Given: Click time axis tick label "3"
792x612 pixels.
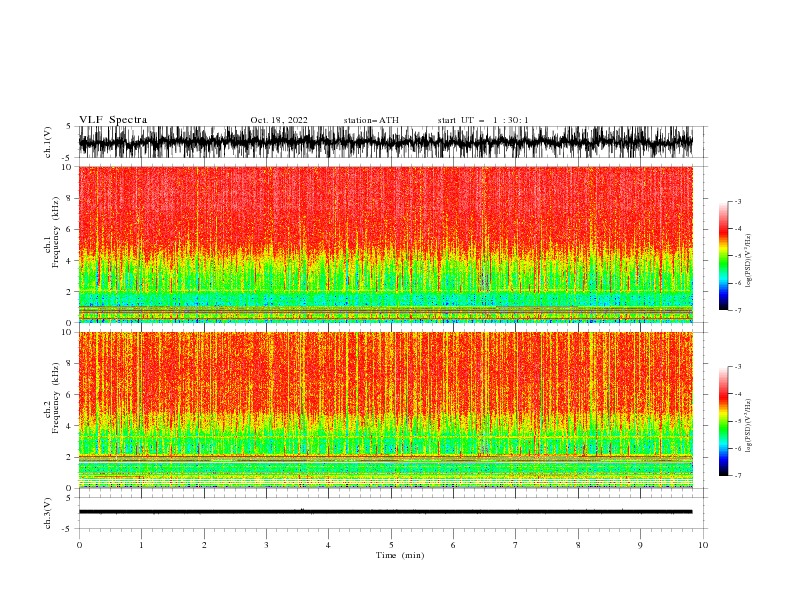Looking at the screenshot, I should tap(267, 545).
